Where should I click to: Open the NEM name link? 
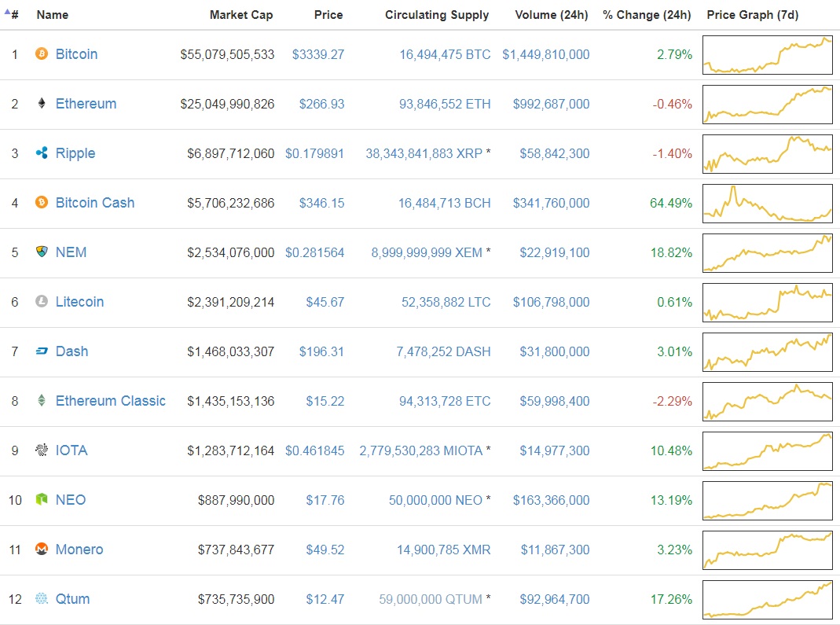(x=71, y=252)
